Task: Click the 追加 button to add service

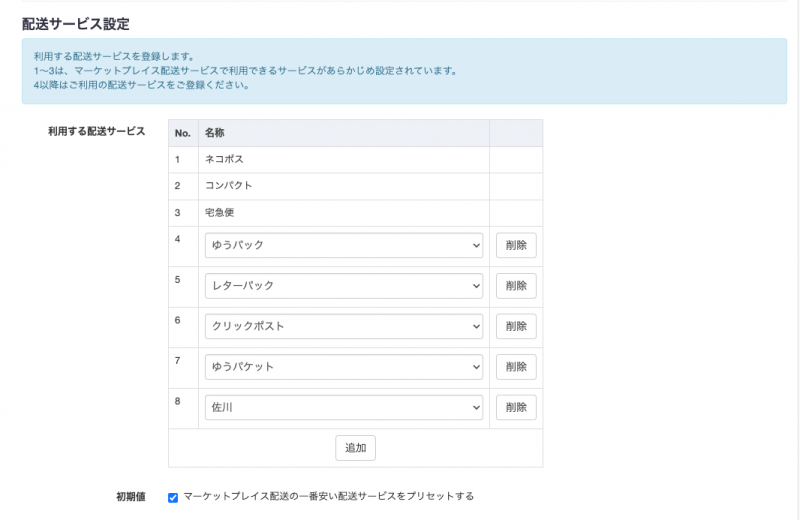Action: 356,448
